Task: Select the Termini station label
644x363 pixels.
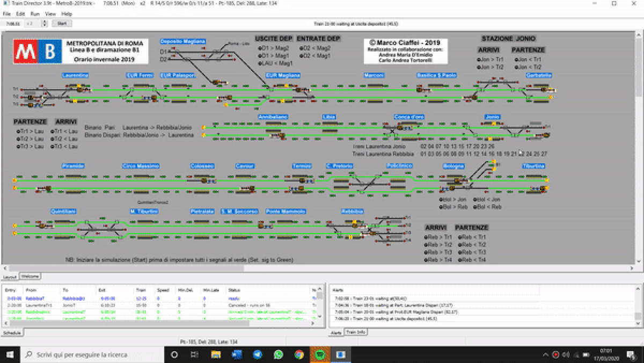Action: (x=302, y=166)
